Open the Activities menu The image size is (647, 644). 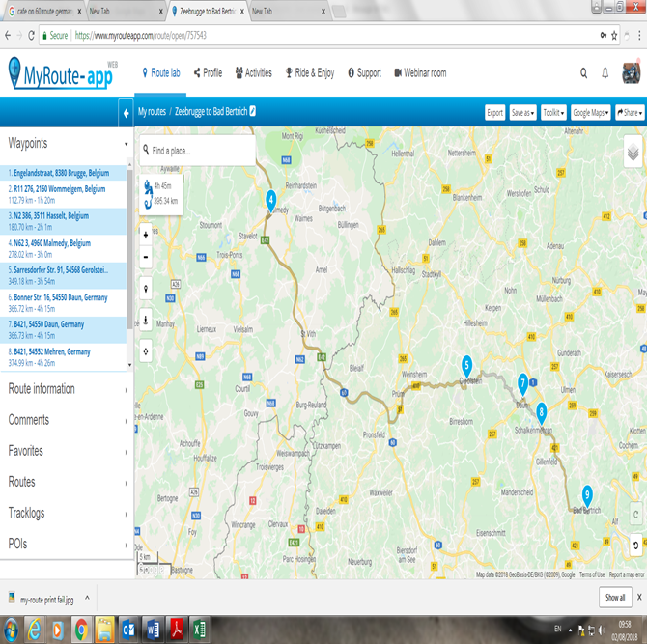click(253, 72)
